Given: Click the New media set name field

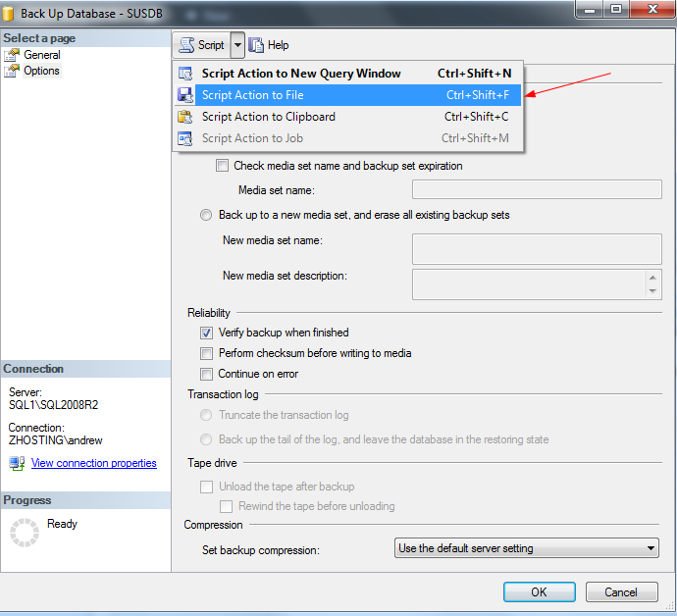Looking at the screenshot, I should tap(537, 249).
